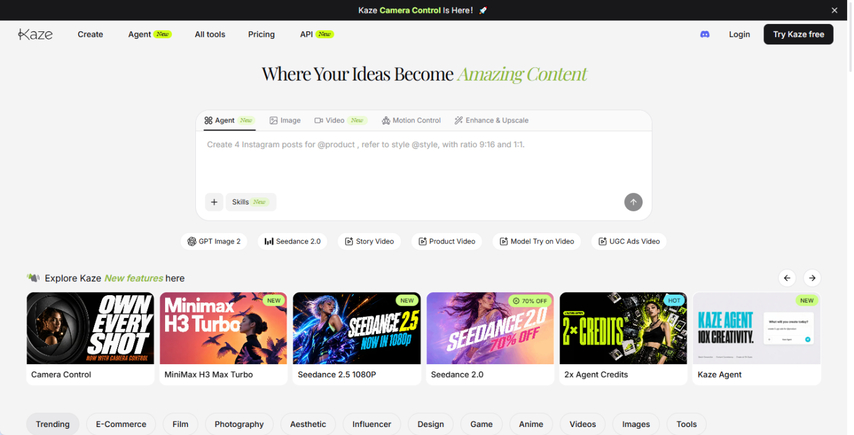This screenshot has width=854, height=435.
Task: Select the Product Video chip
Action: point(447,241)
